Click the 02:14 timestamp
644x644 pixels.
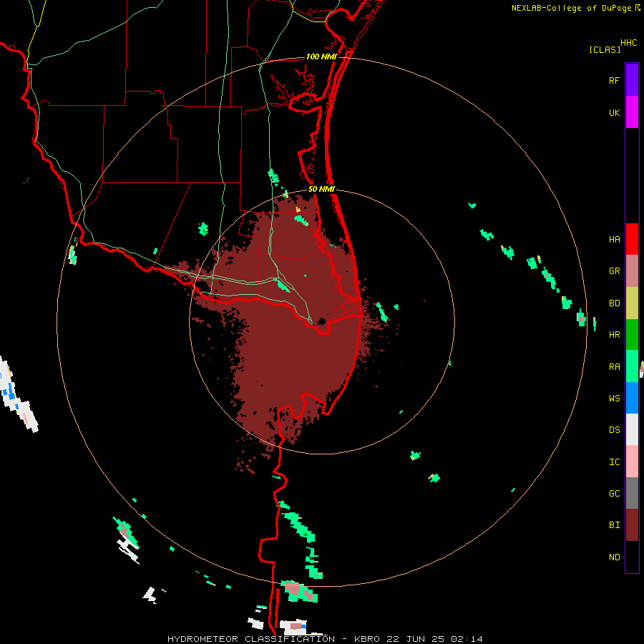[467, 639]
